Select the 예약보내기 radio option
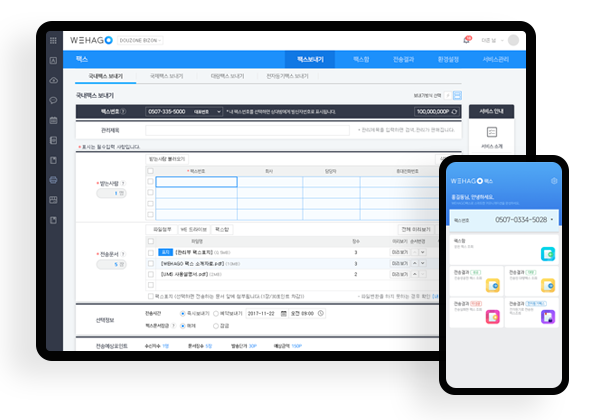 (x=216, y=313)
